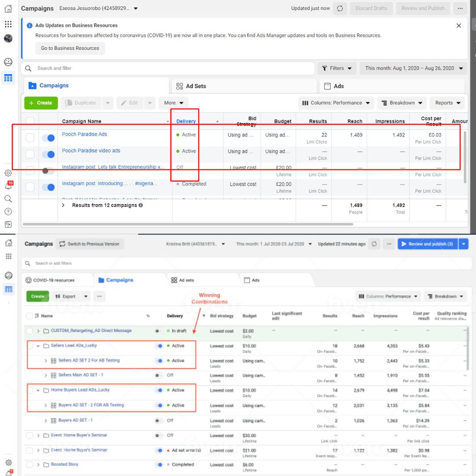Click the sidebar search magnifier icon
This screenshot has width=476, height=476.
[x=8, y=199]
